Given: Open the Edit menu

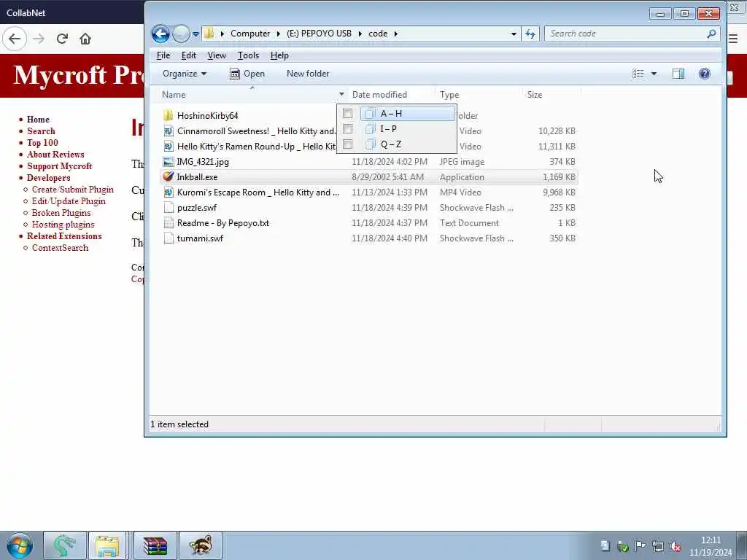Looking at the screenshot, I should coord(189,55).
